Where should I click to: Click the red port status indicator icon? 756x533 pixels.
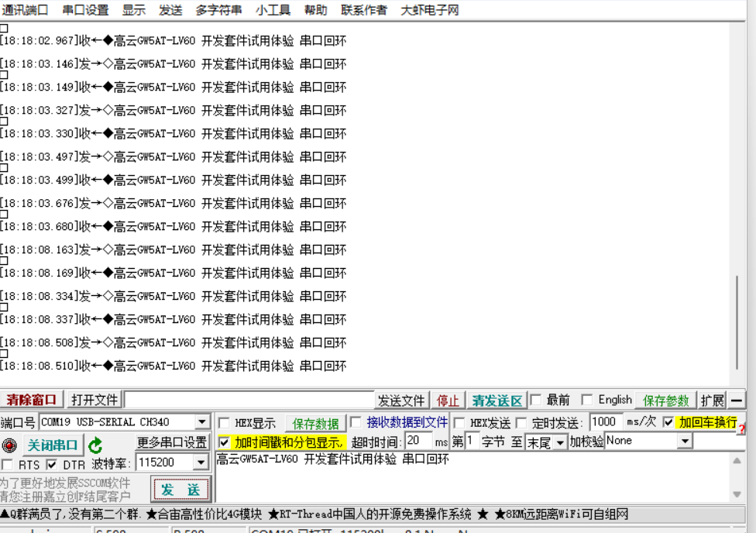[x=9, y=445]
